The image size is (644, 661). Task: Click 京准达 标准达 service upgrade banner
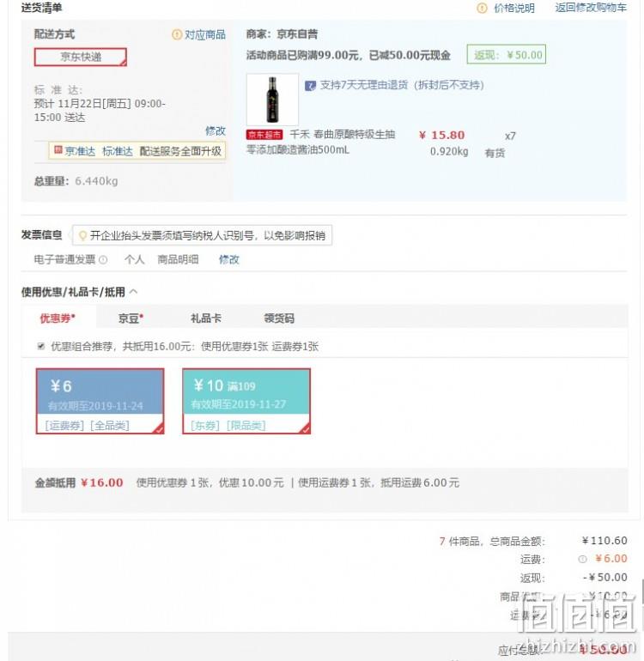[137, 151]
